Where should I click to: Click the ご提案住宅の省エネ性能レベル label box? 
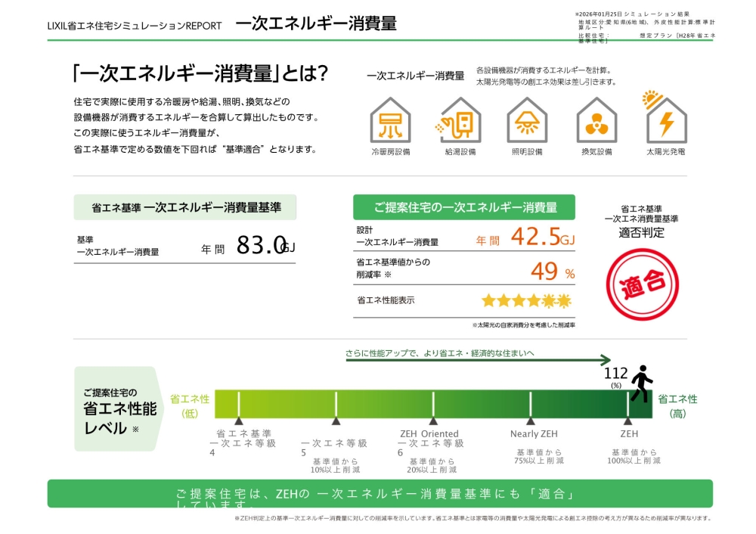coord(119,409)
